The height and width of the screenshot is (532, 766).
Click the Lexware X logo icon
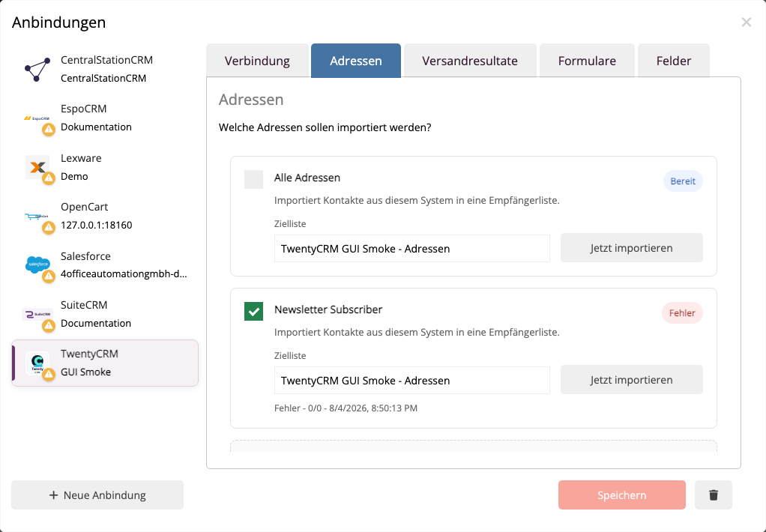click(37, 168)
